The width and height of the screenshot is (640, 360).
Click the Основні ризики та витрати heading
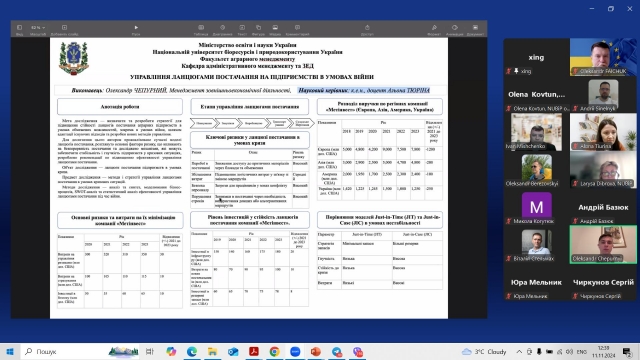pos(120,220)
